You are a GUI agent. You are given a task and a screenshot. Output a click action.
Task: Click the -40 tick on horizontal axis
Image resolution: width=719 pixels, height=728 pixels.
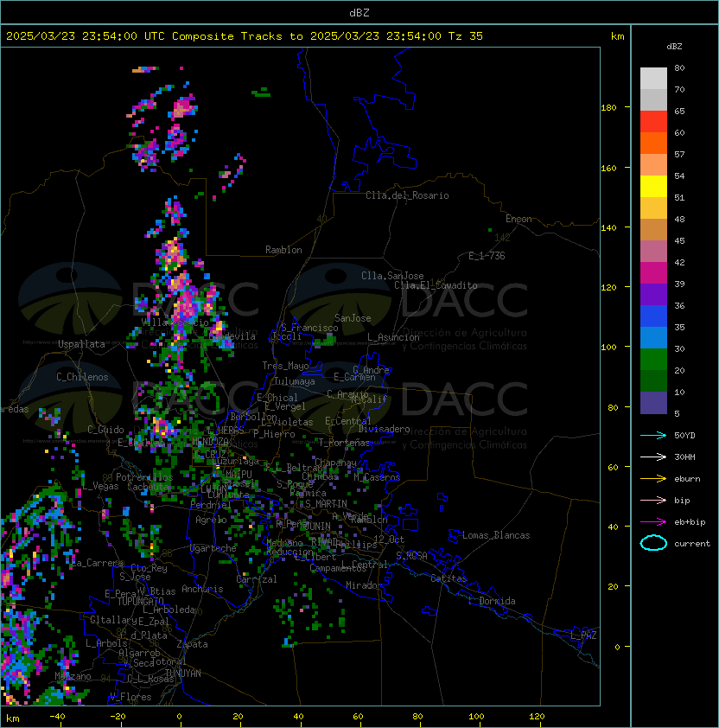click(57, 717)
